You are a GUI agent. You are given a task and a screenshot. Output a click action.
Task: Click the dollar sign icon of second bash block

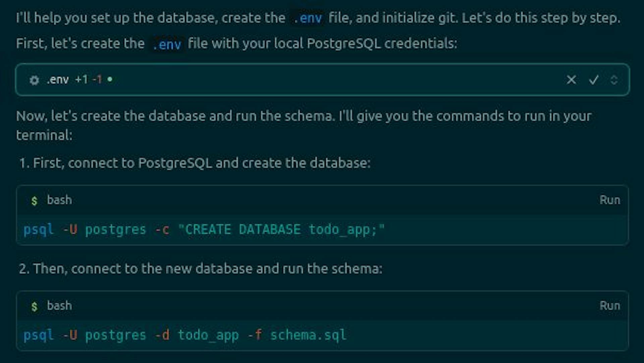(34, 307)
